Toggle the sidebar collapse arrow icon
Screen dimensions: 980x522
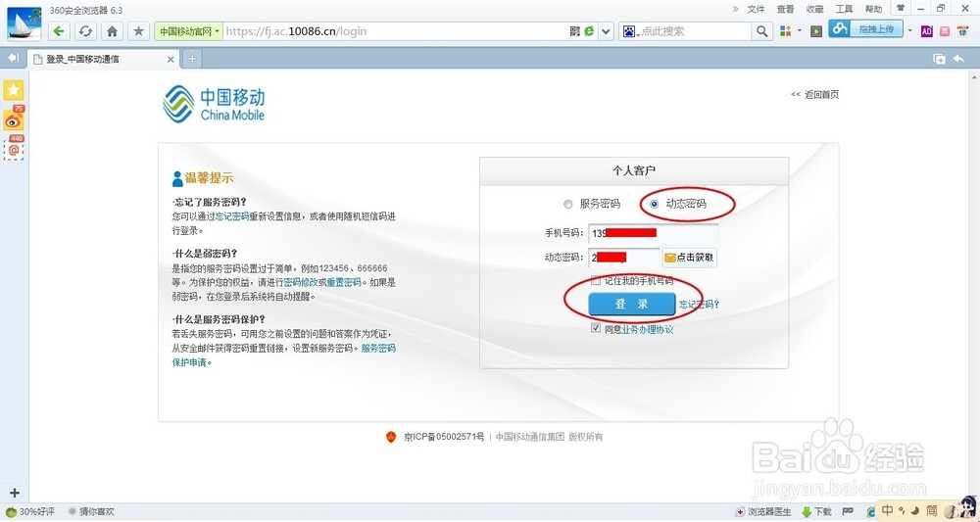(13, 58)
